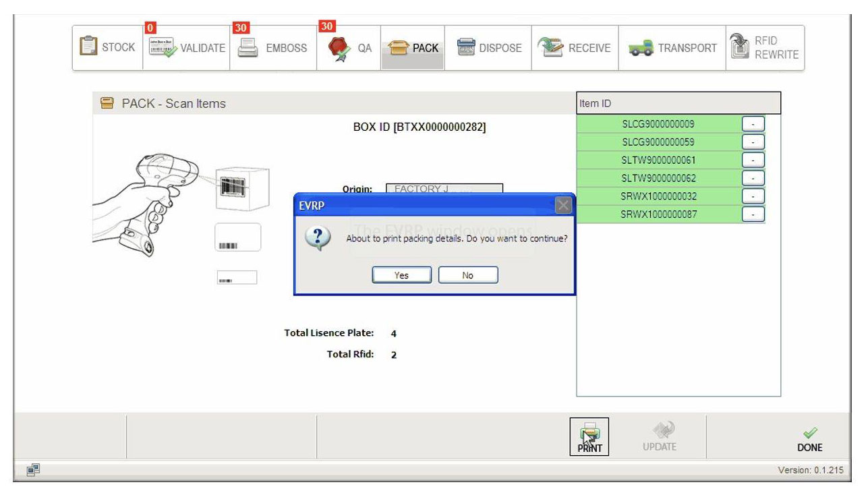868x497 pixels.
Task: Click the PRINT button in bottom bar
Action: click(589, 436)
